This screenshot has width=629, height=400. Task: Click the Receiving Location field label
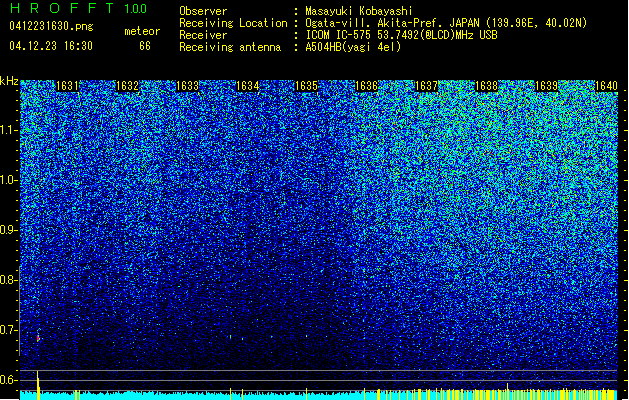coord(233,23)
